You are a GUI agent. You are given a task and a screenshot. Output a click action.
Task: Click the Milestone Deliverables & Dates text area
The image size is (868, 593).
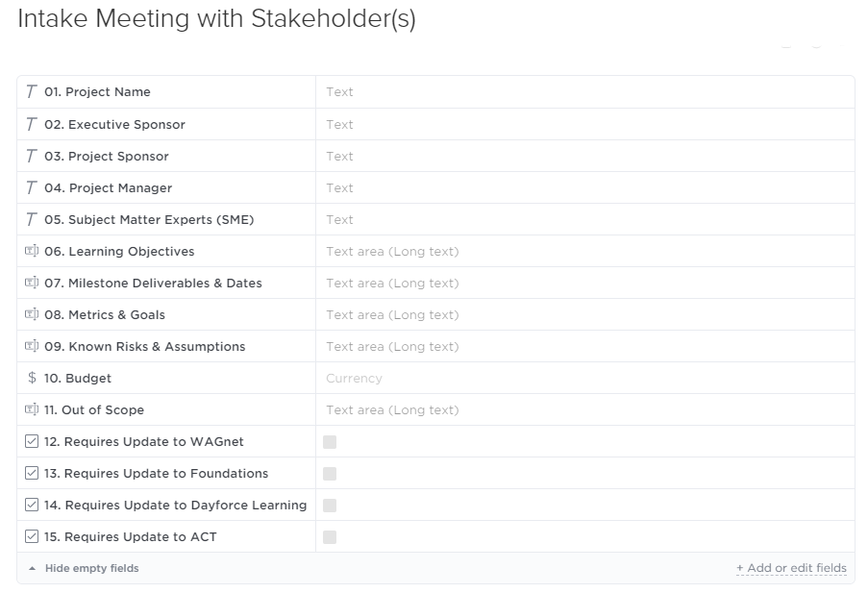585,283
